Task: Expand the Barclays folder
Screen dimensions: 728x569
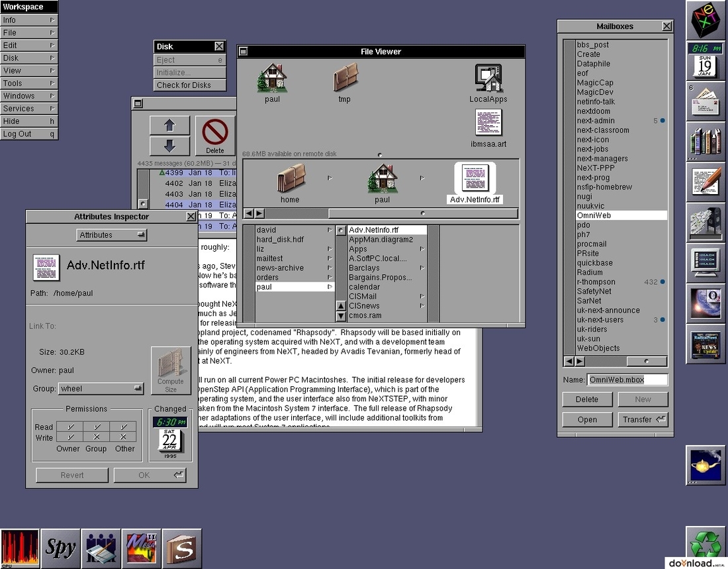Action: (422, 268)
